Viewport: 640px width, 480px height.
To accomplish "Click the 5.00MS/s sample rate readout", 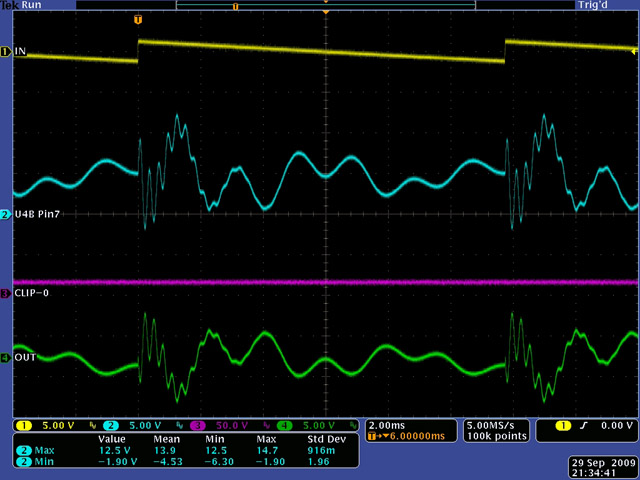I will click(x=486, y=424).
